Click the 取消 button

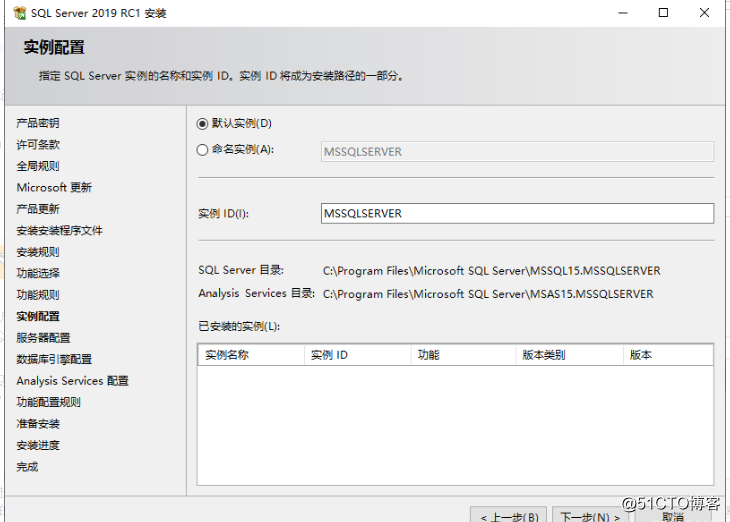coord(673,515)
